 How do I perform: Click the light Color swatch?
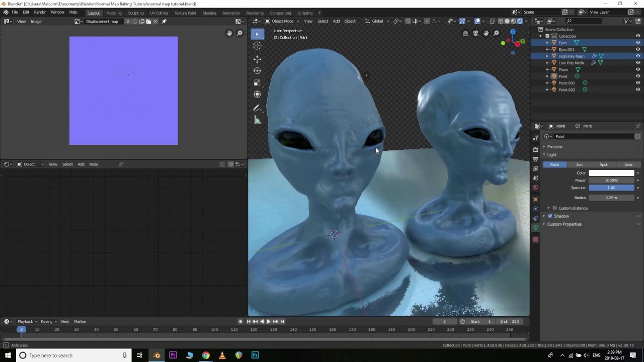(x=611, y=173)
